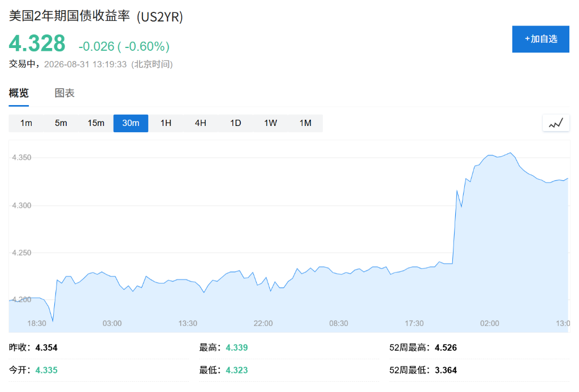This screenshot has height=392, width=579.
Task: Open the line chart type icon
Action: [x=556, y=123]
